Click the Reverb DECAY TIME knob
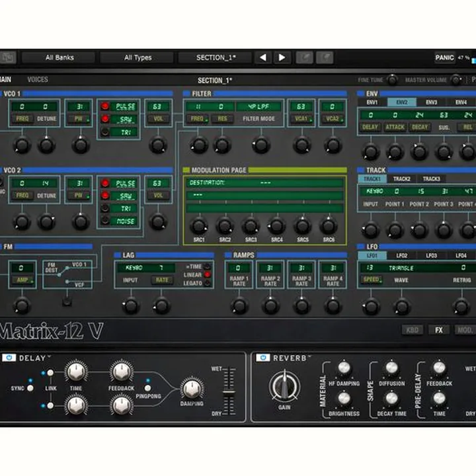The height and width of the screenshot is (476, 476). click(391, 398)
